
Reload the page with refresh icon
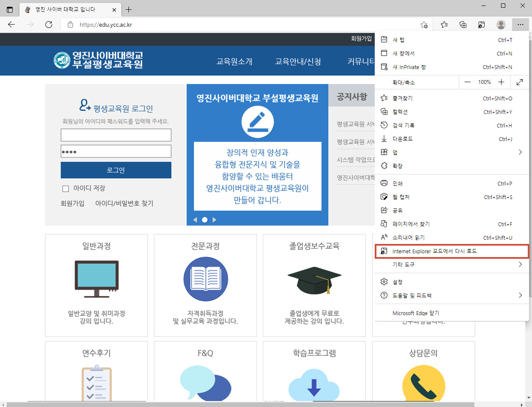coord(49,25)
